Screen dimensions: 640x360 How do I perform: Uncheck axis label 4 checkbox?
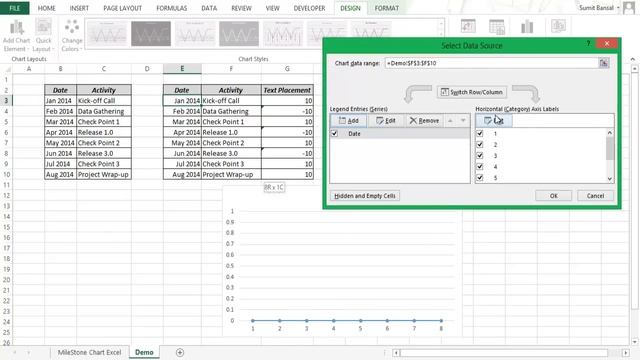pyautogui.click(x=480, y=167)
